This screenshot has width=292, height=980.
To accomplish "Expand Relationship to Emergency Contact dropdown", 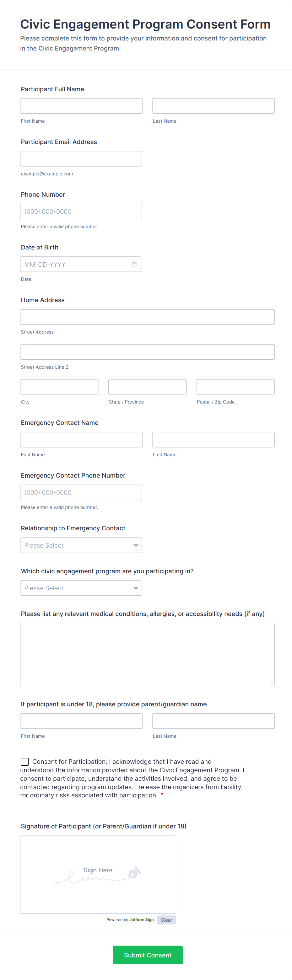I will click(81, 545).
